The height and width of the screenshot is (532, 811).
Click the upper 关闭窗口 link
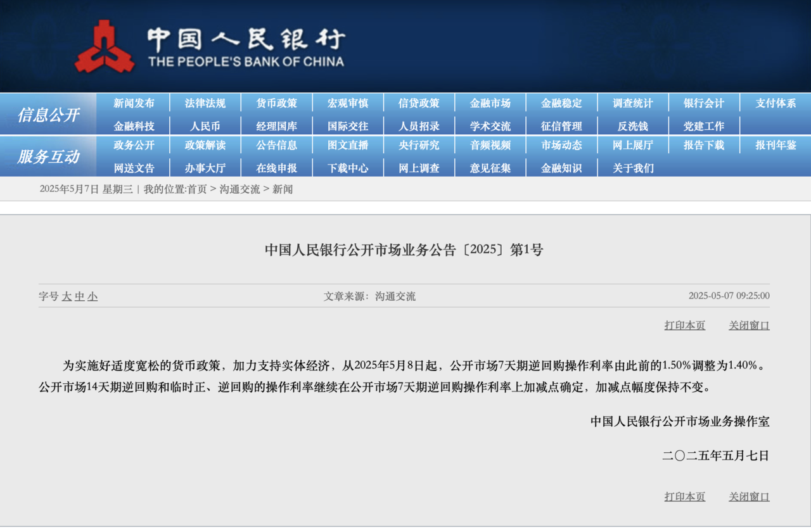click(x=749, y=325)
